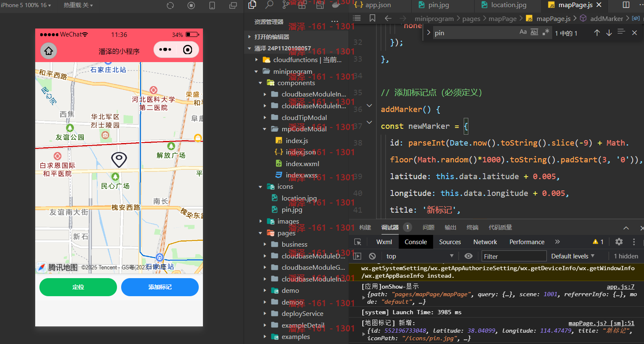
Task: Open Wxml debugger tab
Action: 384,242
